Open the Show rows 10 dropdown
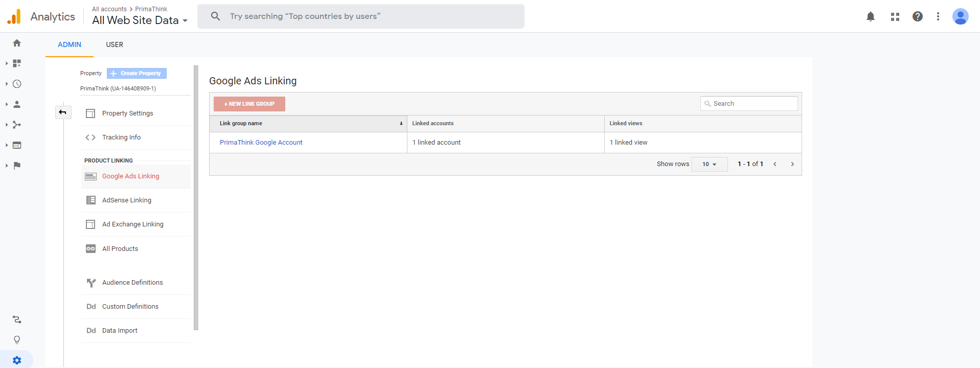Viewport: 980px width, 368px height. tap(709, 164)
